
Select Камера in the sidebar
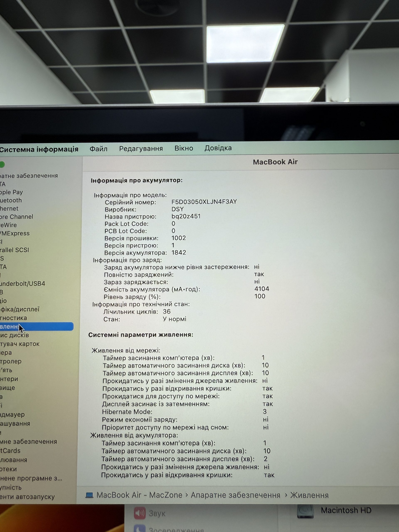coord(6,353)
